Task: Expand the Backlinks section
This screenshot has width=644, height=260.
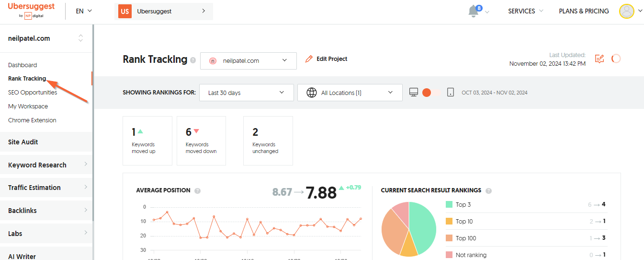Action: click(46, 211)
